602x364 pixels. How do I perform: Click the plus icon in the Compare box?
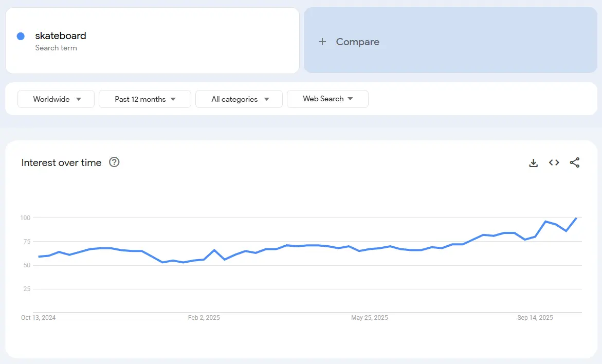point(322,42)
